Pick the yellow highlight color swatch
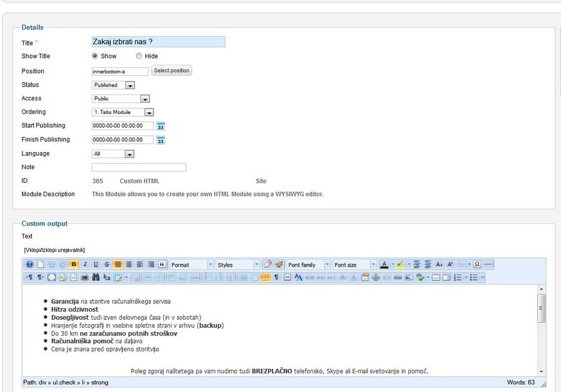 tap(401, 264)
